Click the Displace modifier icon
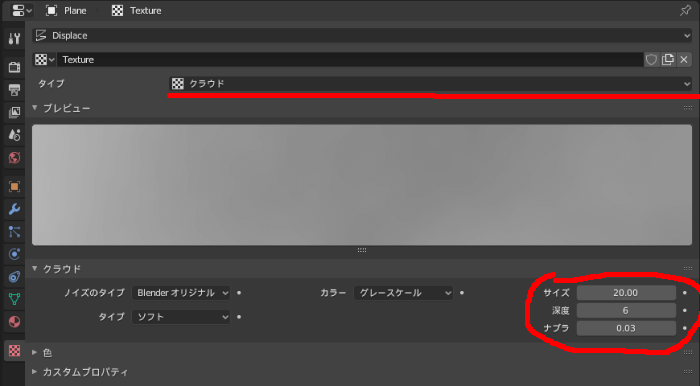Screen dimensions: 700x386 click(x=41, y=36)
